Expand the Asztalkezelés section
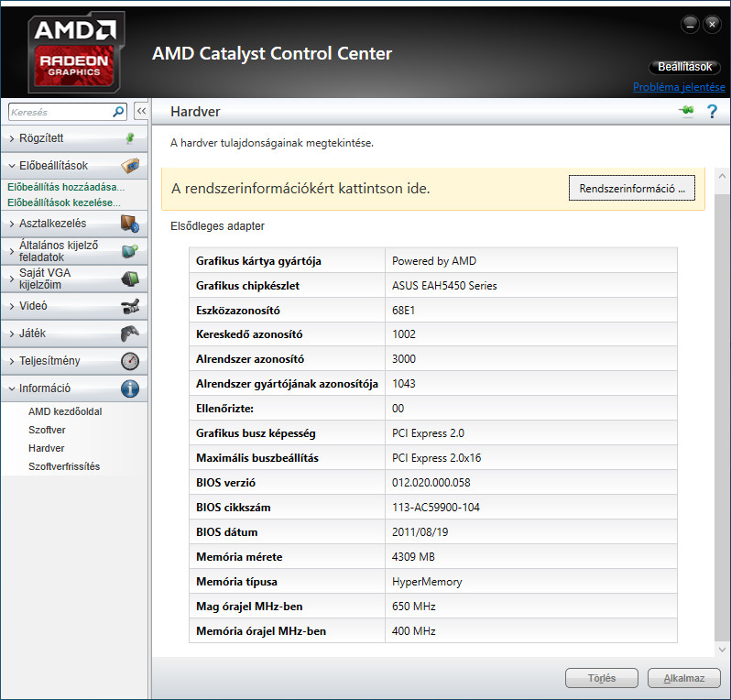731x700 pixels. pos(74,224)
